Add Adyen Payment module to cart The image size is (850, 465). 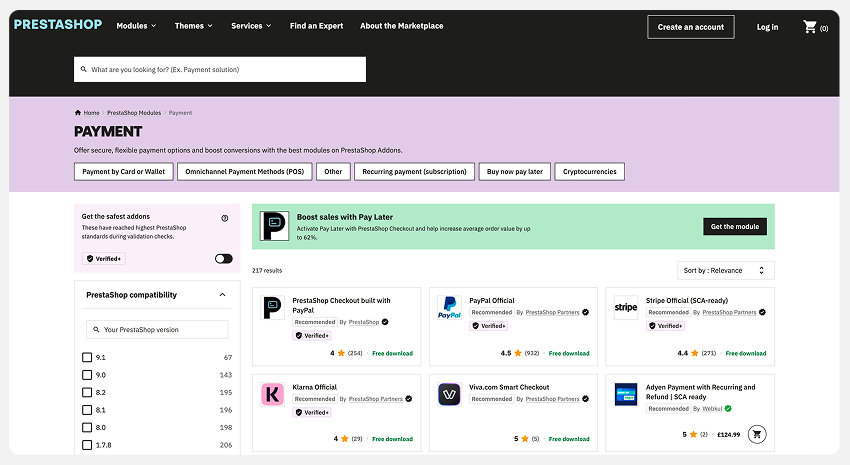point(757,434)
